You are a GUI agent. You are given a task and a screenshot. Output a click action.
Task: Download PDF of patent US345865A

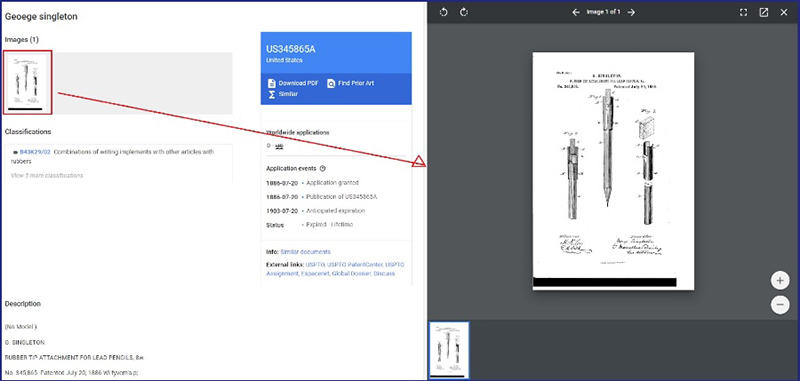click(293, 83)
